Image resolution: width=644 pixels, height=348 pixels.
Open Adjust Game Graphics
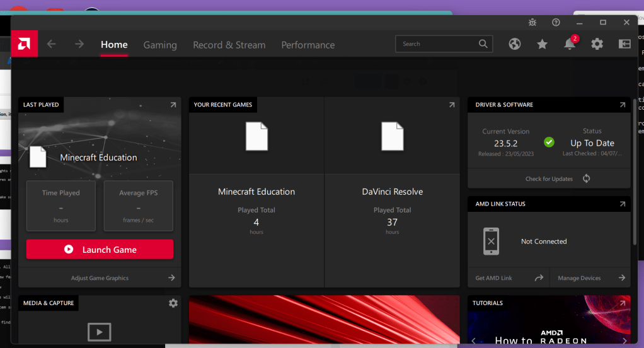[100, 278]
